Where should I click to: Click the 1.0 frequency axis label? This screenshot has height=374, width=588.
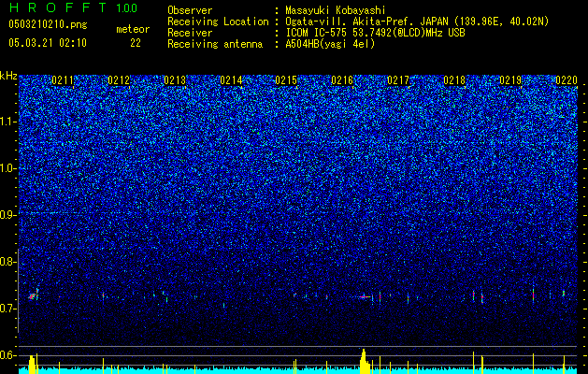coord(7,168)
